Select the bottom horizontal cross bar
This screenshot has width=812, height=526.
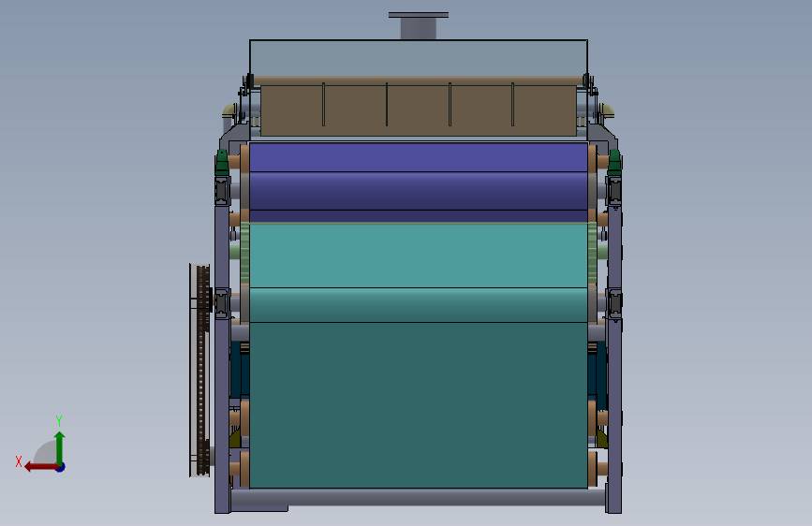tap(418, 498)
